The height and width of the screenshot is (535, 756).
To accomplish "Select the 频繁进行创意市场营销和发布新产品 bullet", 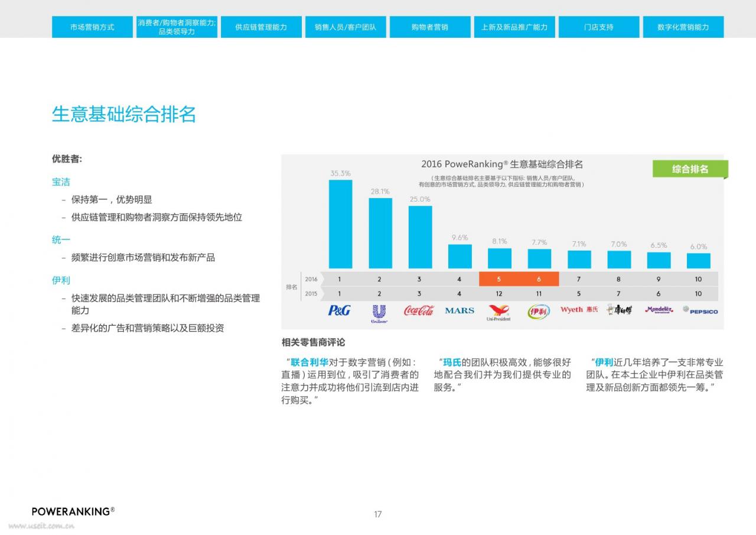I will coord(143,257).
